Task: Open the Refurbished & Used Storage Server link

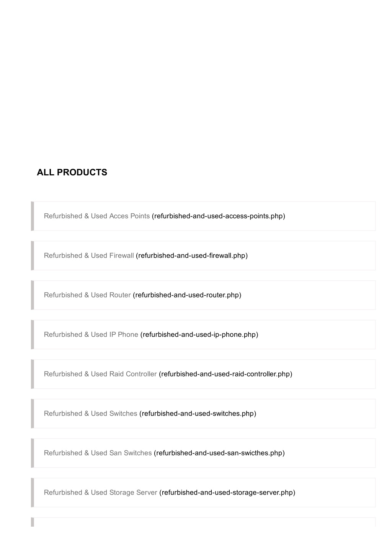Action: click(x=100, y=492)
